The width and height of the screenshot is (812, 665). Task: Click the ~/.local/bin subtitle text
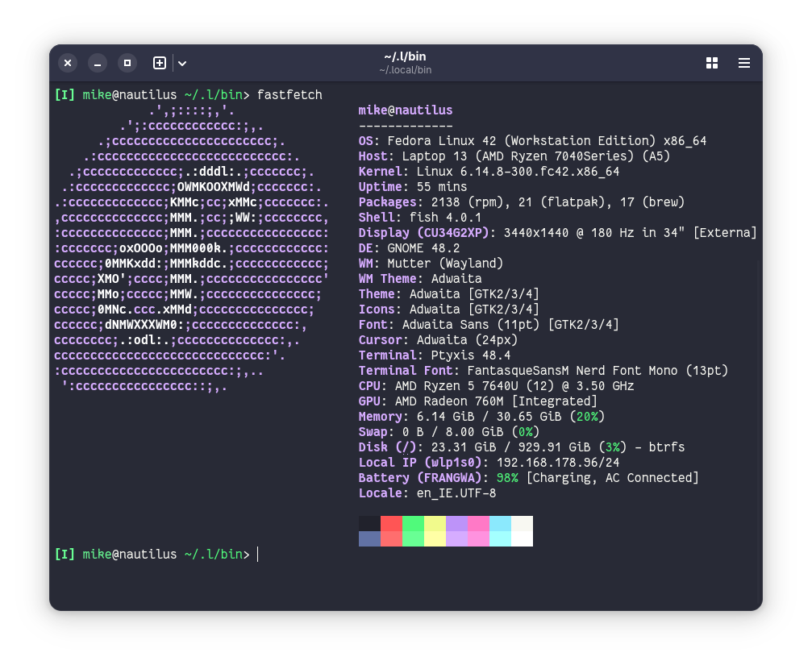click(405, 70)
